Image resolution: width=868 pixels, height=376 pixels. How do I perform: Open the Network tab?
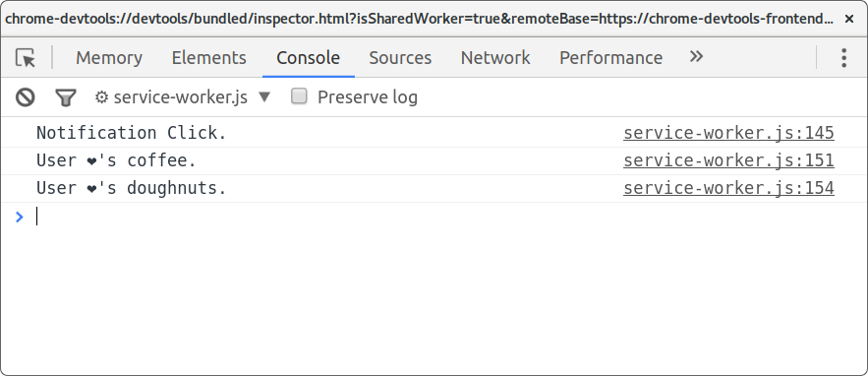(495, 58)
